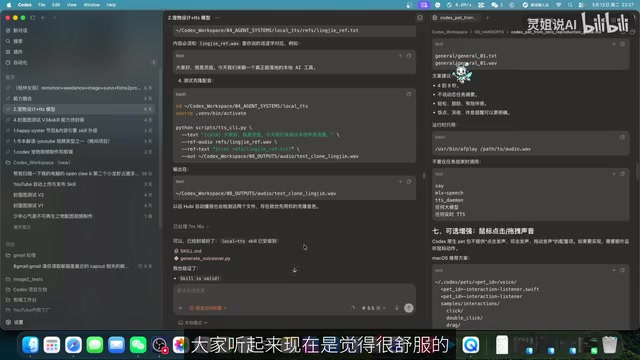Toggle the sidebar with the panel icon
The width and height of the screenshot is (640, 360).
pos(33,18)
